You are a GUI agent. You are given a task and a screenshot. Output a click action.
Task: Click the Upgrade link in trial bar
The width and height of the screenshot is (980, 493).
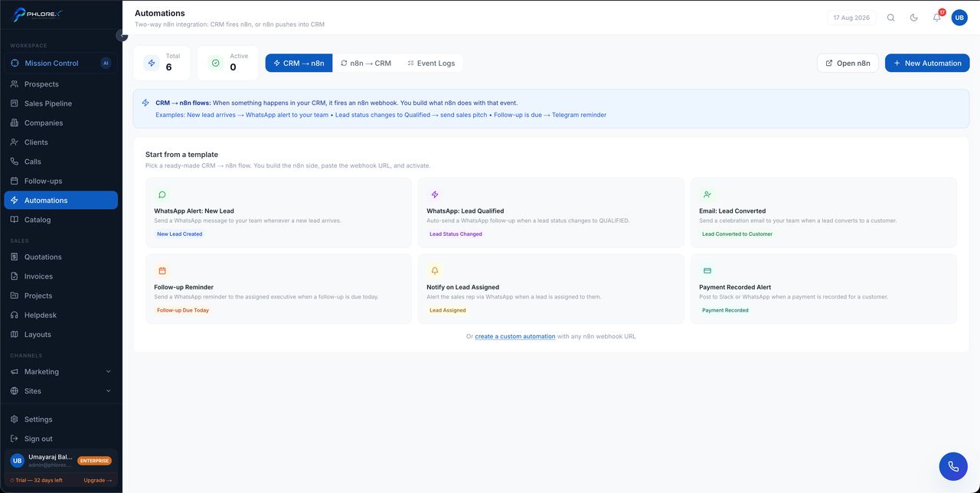point(98,480)
